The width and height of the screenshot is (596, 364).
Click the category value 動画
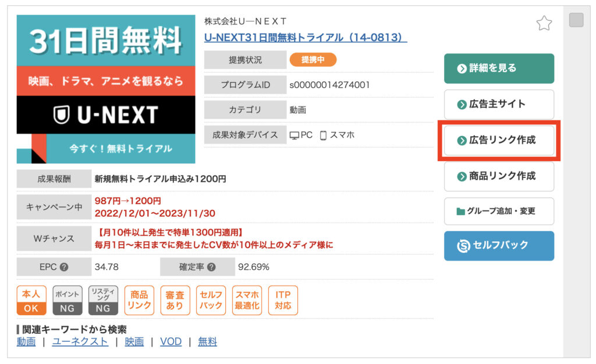tap(297, 110)
